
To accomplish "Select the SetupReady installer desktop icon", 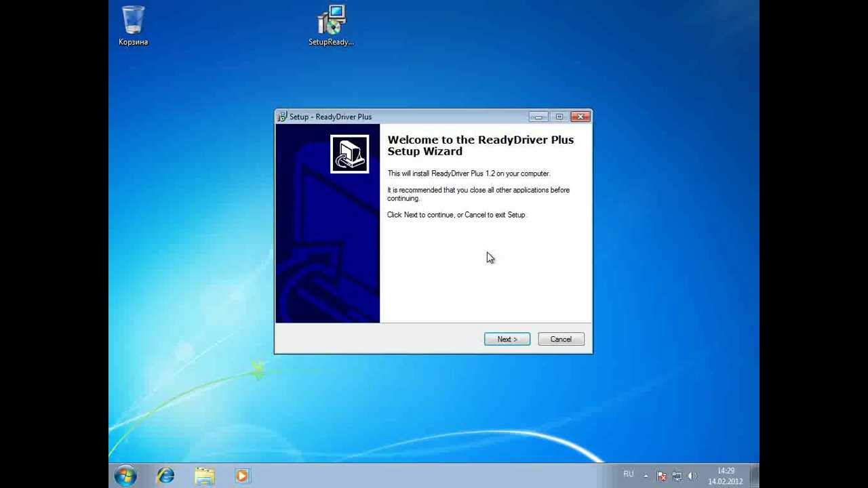I will pyautogui.click(x=331, y=26).
